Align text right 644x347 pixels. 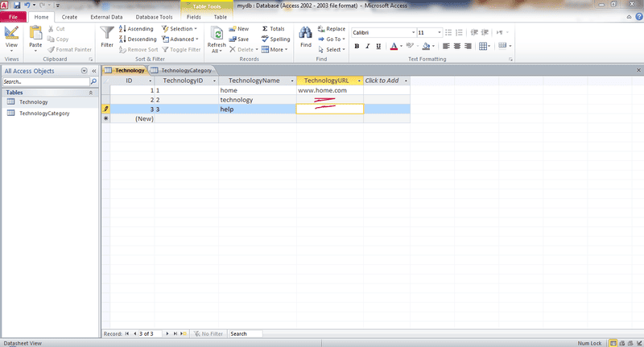click(468, 46)
